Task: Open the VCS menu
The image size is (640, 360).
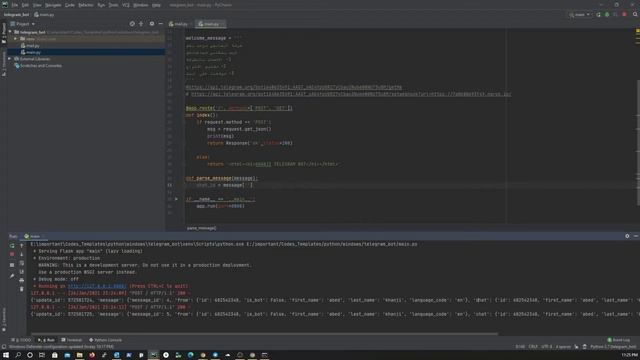Action: pos(126,5)
